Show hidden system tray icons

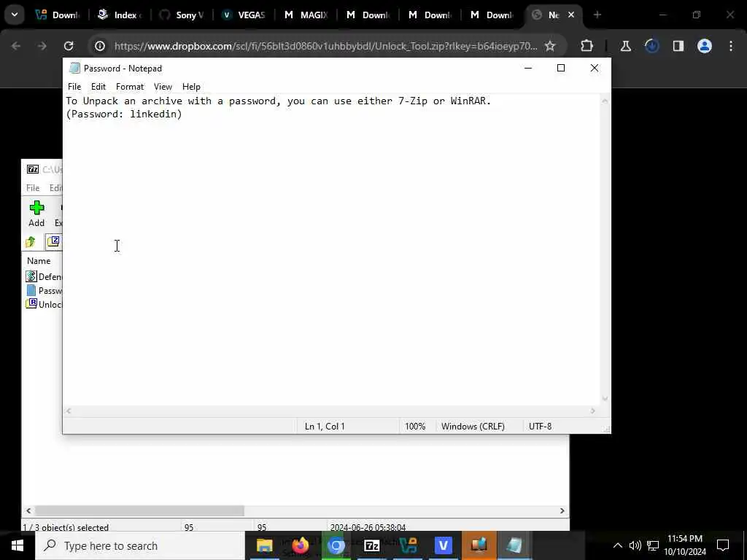[x=617, y=545]
